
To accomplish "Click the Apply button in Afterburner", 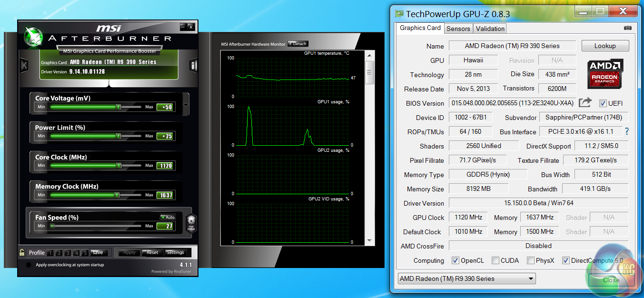I will 129,252.
